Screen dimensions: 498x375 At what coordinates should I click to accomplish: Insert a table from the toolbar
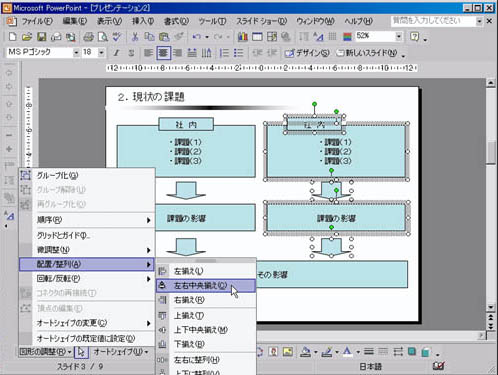(257, 36)
